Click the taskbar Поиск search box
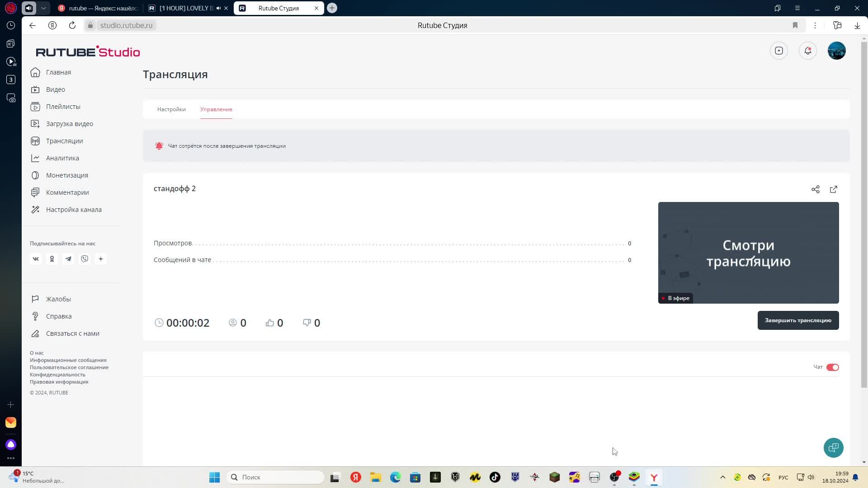The image size is (868, 488). click(276, 477)
